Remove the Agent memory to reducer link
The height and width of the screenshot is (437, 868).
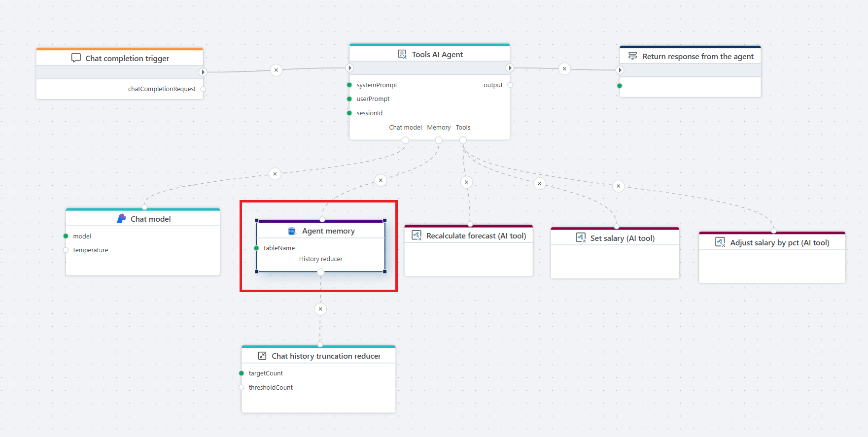320,309
